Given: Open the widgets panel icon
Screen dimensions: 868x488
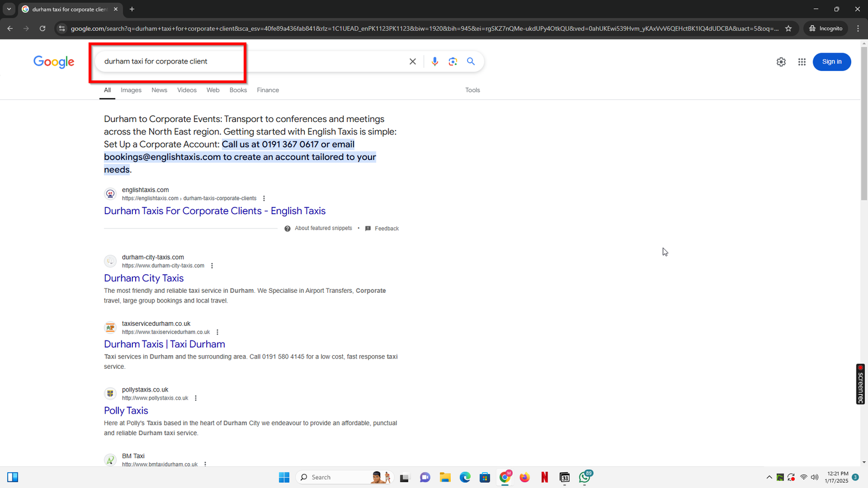Looking at the screenshot, I should [x=12, y=477].
